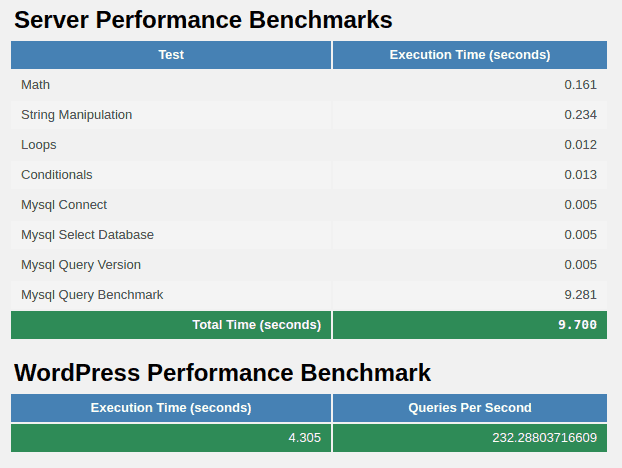Click the Queries Per Second column header
Screen dimensions: 622x468
469,408
